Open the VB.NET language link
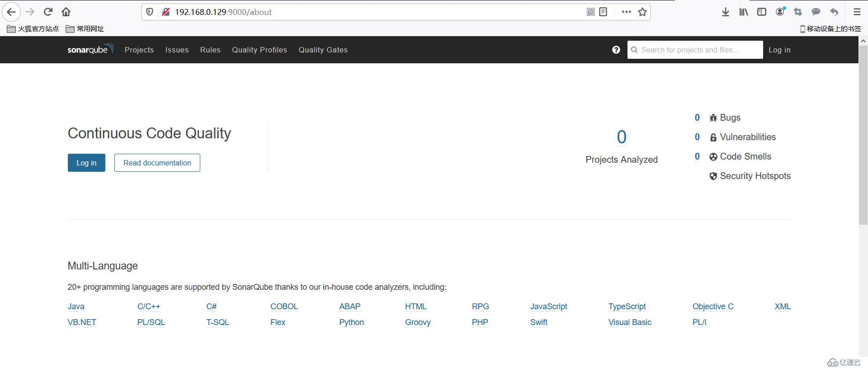This screenshot has width=868, height=368. (x=82, y=322)
